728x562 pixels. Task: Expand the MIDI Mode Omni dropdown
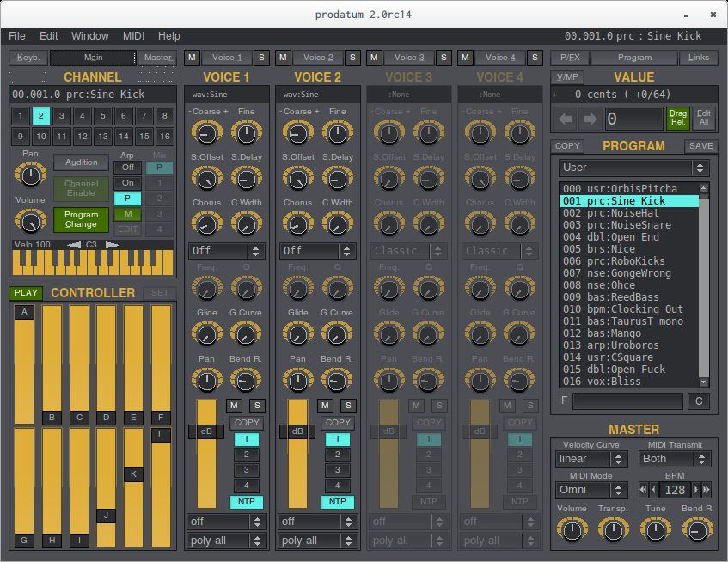590,490
